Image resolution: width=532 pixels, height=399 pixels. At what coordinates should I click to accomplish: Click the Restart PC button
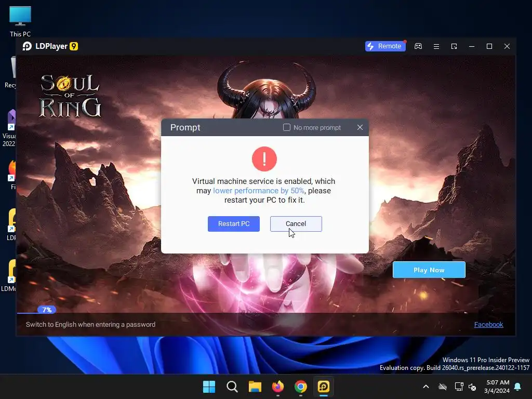coord(233,224)
